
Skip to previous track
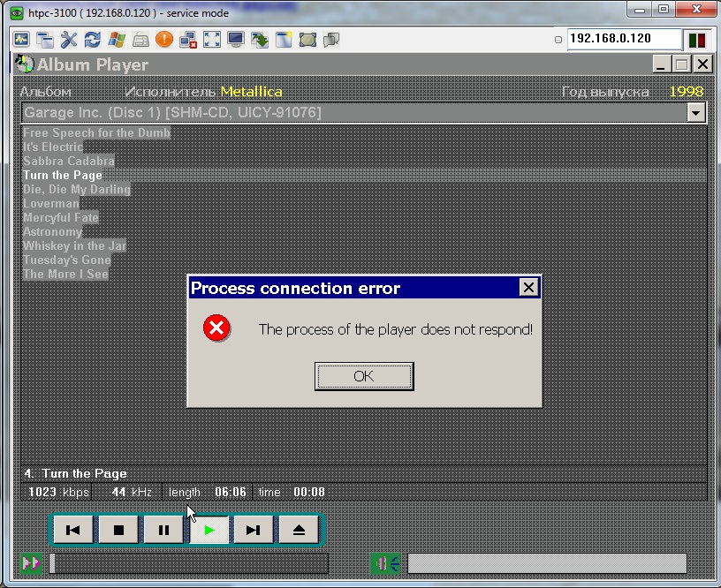(73, 530)
